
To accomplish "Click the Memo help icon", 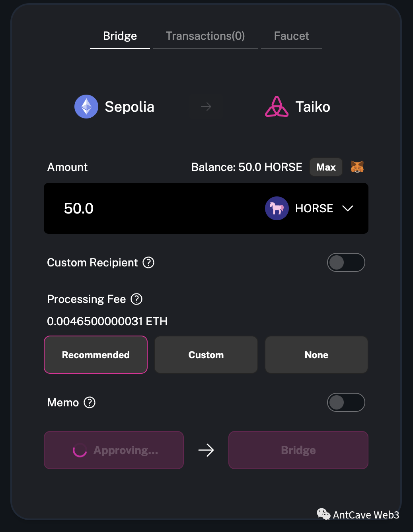I will [90, 402].
